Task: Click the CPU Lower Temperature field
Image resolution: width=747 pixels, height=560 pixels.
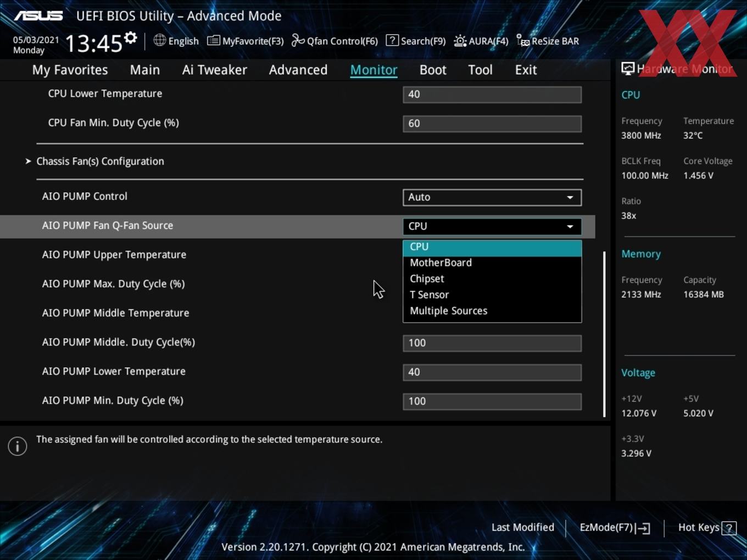Action: coord(492,94)
